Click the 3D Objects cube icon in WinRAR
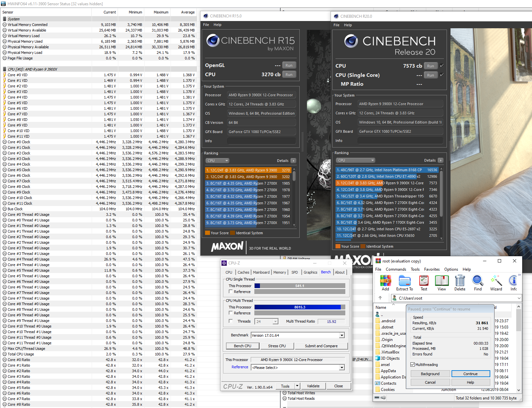Image resolution: width=532 pixels, height=408 pixels. [x=378, y=358]
